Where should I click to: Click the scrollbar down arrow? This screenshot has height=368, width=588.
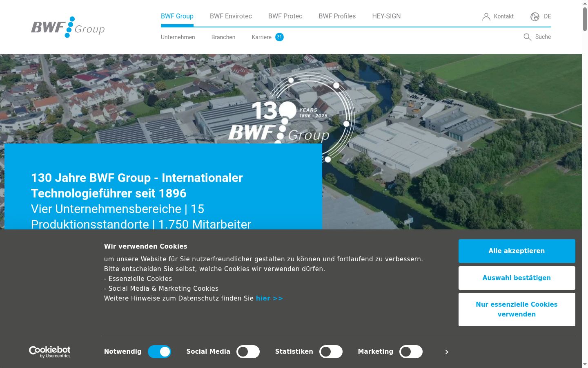click(585, 364)
